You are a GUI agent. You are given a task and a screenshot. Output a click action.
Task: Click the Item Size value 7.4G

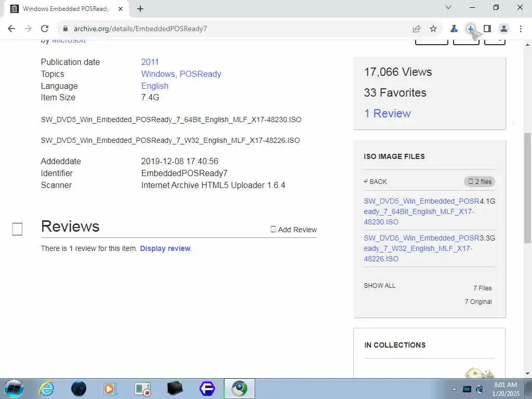click(150, 97)
